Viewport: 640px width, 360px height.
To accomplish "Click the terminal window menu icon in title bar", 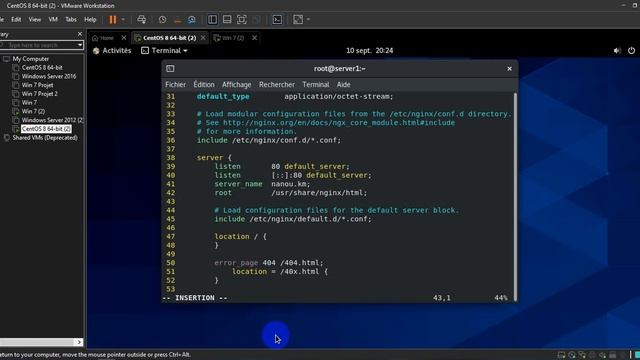I will click(x=170, y=69).
